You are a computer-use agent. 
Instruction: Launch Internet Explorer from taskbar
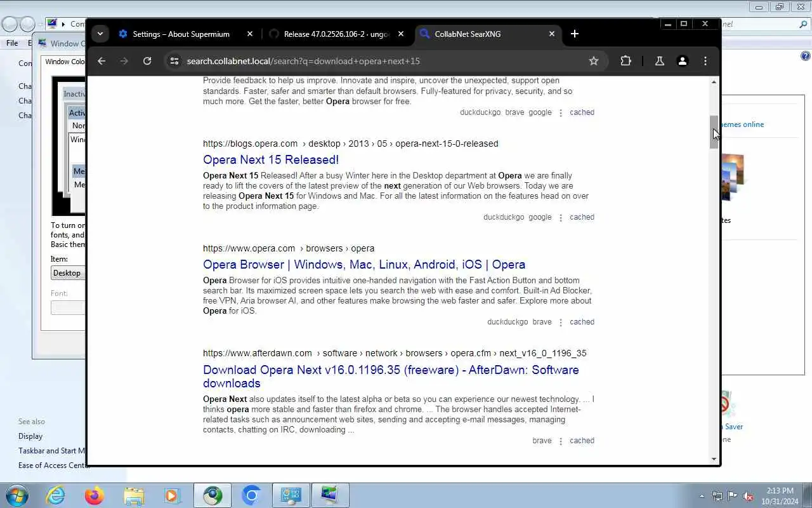[56, 495]
